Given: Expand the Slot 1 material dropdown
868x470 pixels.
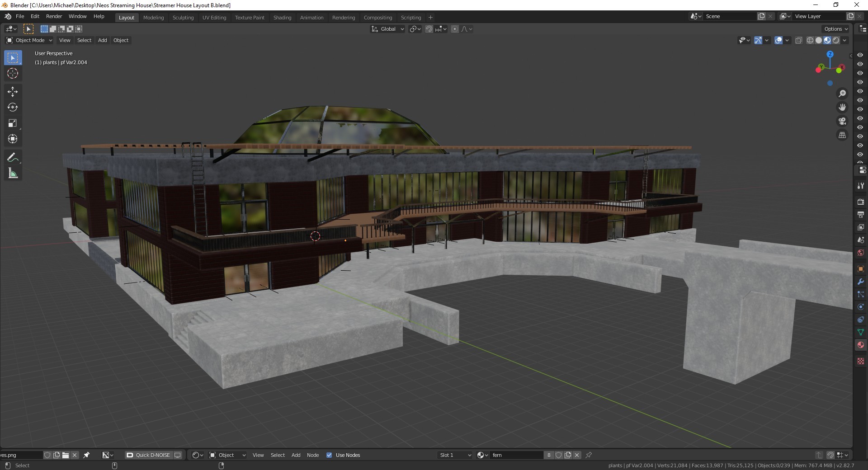Looking at the screenshot, I should pyautogui.click(x=455, y=455).
